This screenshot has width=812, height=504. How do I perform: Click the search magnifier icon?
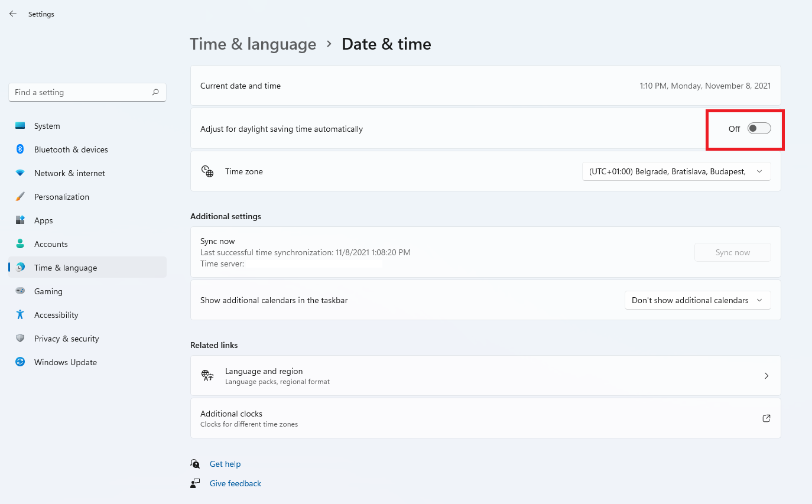[155, 92]
